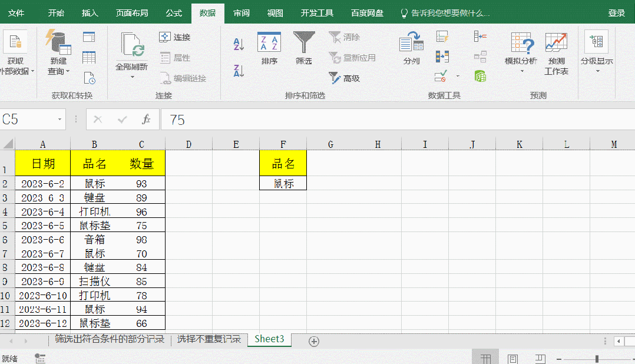Expand the 新建查询 dropdown arrow
The height and width of the screenshot is (364, 635).
coord(68,71)
